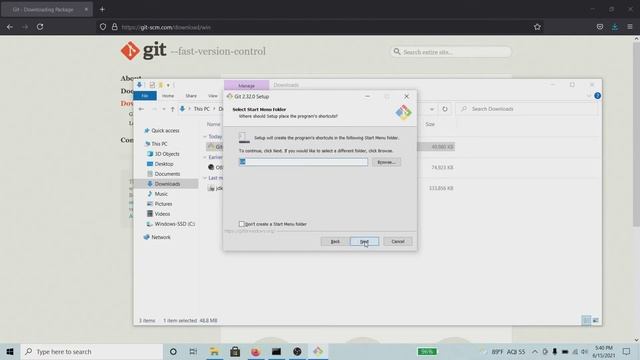
Task: Click Explorer back navigation arrow
Action: click(141, 109)
